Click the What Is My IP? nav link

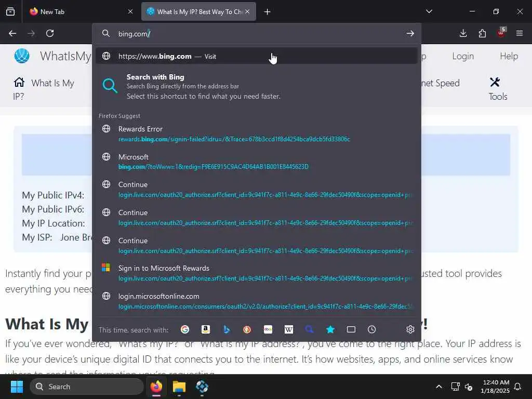coord(44,89)
